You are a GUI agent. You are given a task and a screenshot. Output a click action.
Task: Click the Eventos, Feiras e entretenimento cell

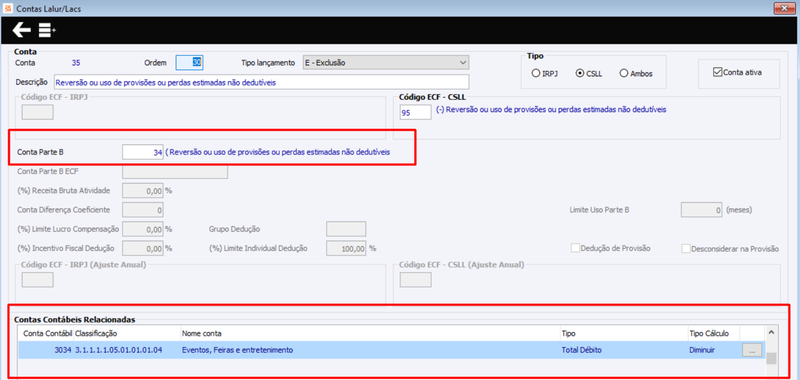(x=237, y=350)
